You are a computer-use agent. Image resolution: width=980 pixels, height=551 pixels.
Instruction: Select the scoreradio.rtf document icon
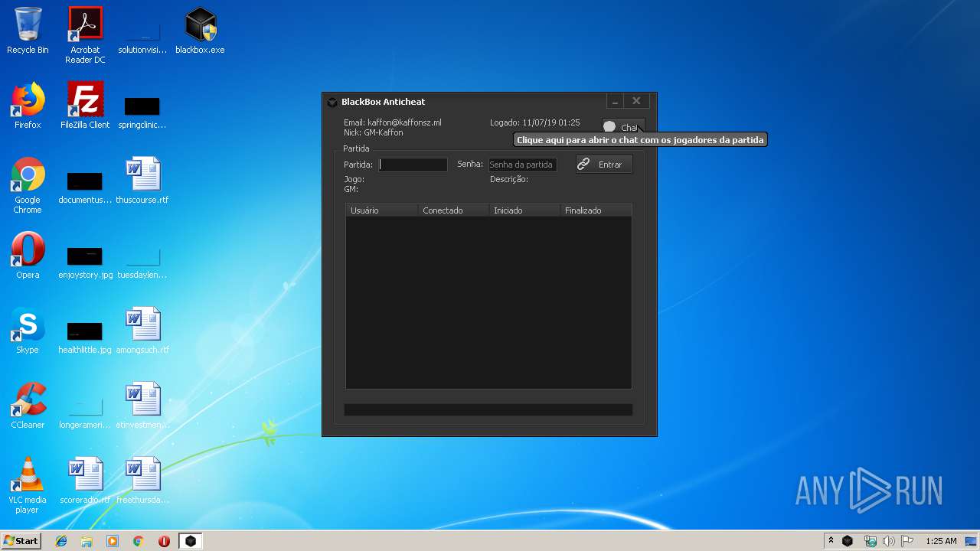[x=85, y=481]
